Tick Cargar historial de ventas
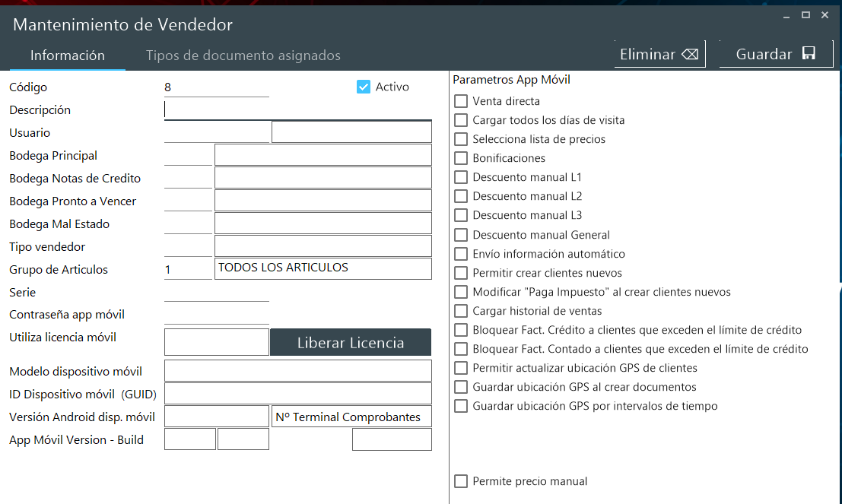This screenshot has width=842, height=504. coord(461,311)
